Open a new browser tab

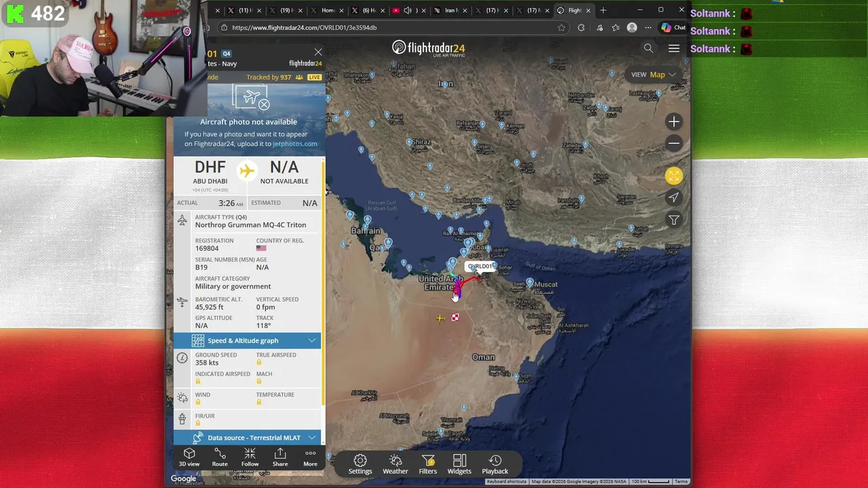pos(603,10)
